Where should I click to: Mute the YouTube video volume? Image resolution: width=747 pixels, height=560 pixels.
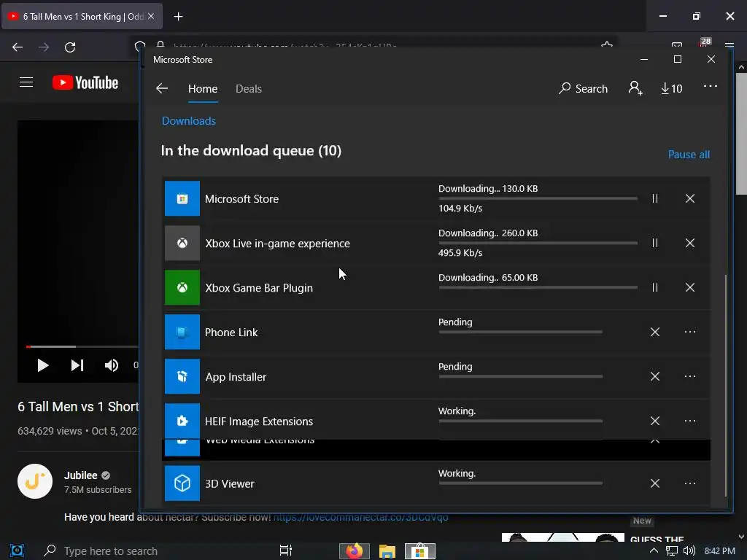click(112, 365)
